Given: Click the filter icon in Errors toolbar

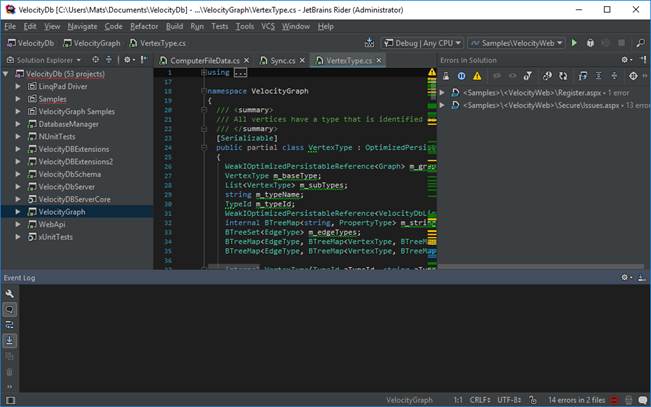Looking at the screenshot, I should click(x=528, y=76).
